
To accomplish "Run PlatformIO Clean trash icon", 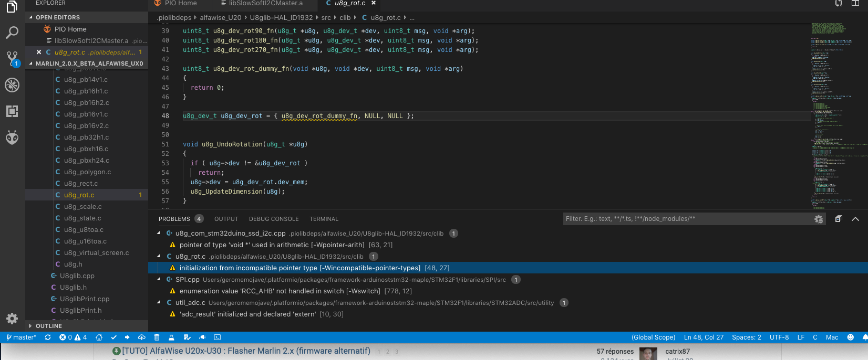I will 157,337.
